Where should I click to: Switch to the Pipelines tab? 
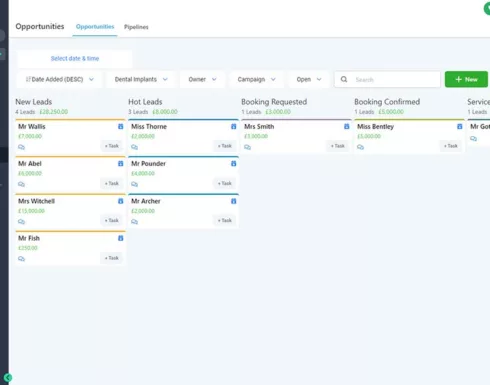(x=136, y=27)
